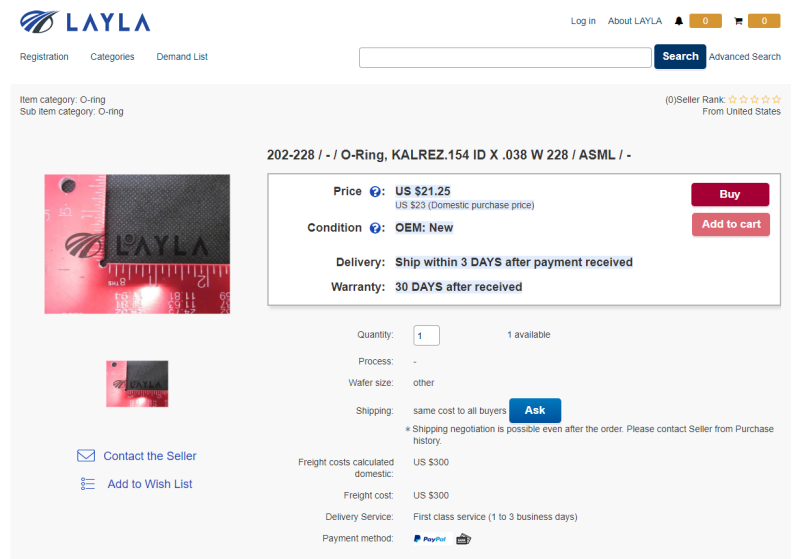
Task: Open notifications bell icon
Action: point(679,21)
